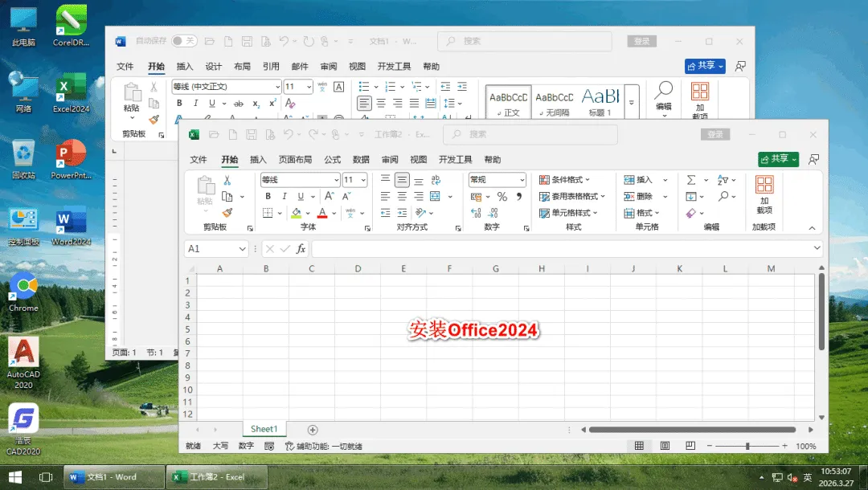
Task: Click the Sign in button in Excel
Action: [x=715, y=134]
